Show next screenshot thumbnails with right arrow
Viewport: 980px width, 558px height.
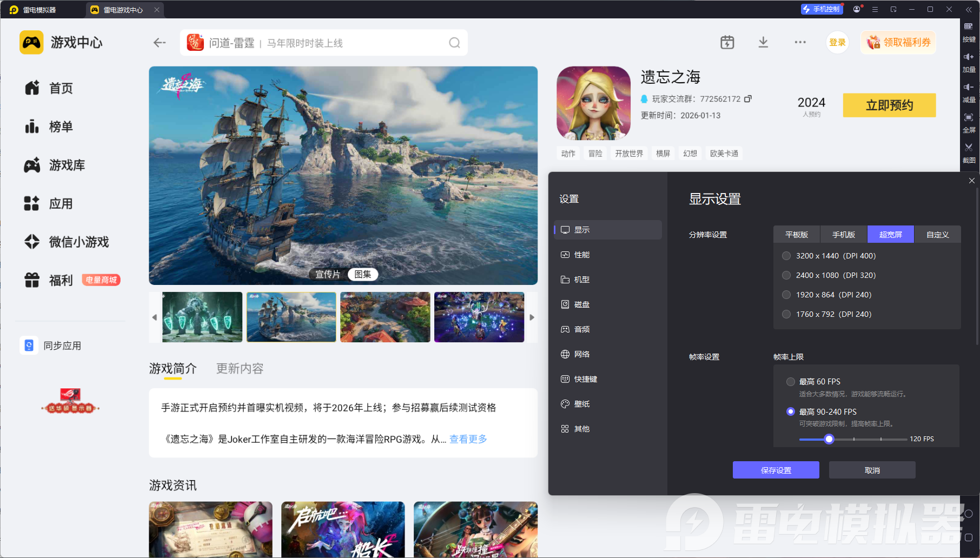[x=532, y=317]
